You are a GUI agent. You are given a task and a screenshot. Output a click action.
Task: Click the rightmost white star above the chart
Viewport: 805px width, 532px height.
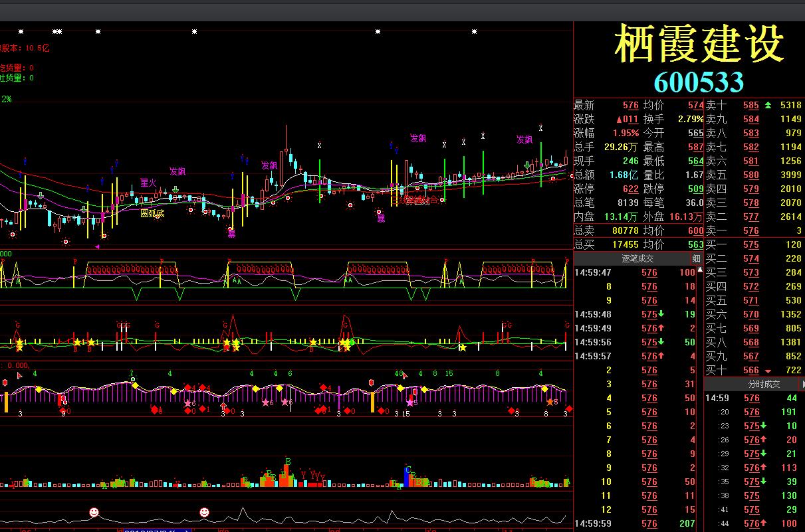[475, 31]
